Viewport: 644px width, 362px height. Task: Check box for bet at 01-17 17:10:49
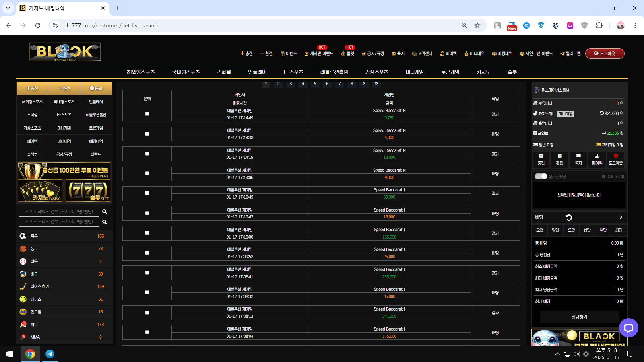coord(147,193)
